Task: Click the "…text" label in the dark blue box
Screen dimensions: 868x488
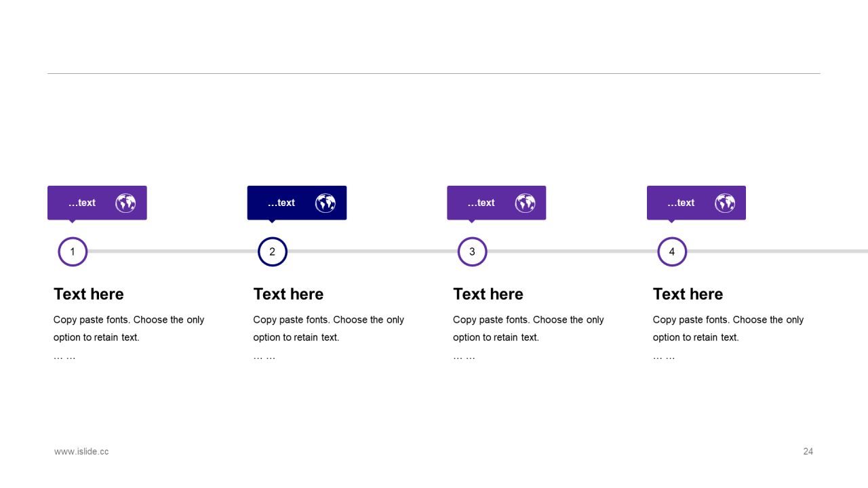Action: coord(281,203)
